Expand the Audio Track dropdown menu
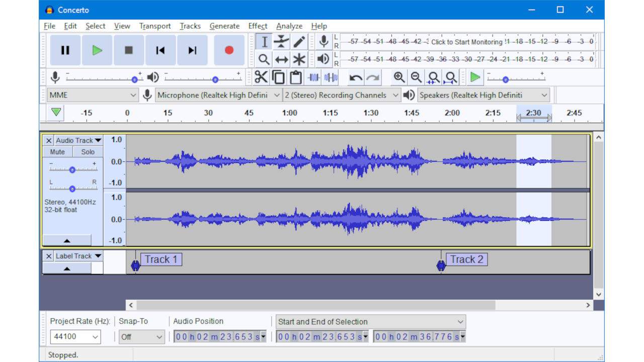 click(78, 140)
